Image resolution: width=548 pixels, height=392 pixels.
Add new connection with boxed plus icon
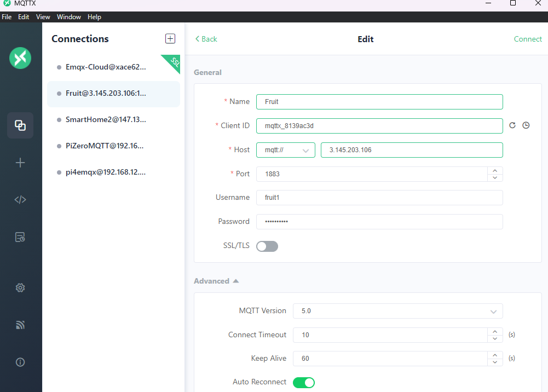pos(170,38)
